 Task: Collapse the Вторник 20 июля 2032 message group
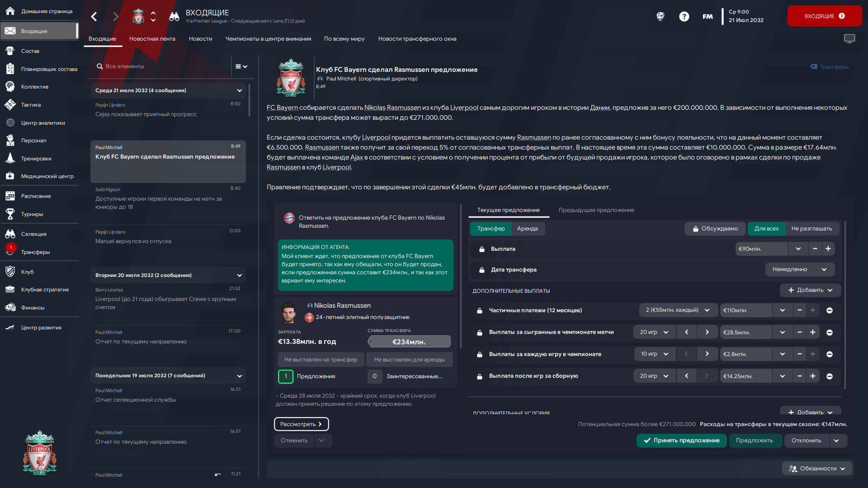(240, 275)
